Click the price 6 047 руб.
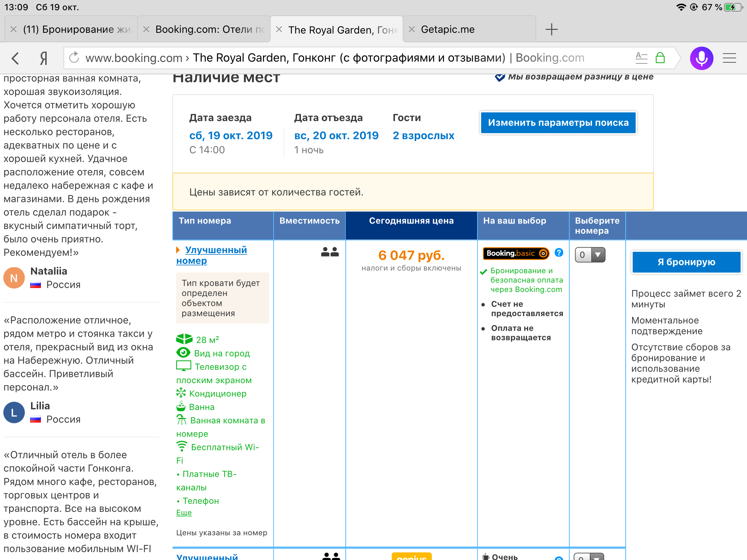This screenshot has width=747, height=560. pyautogui.click(x=411, y=255)
